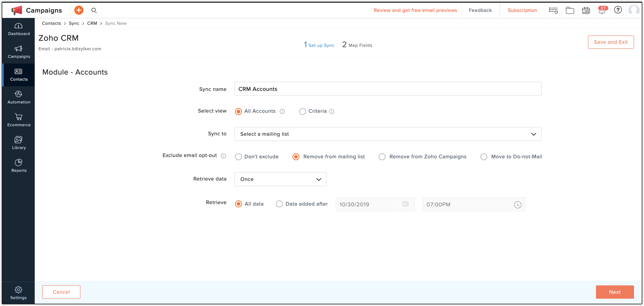Show info for Exclude email opt-out
The height and width of the screenshot is (306, 644).
pyautogui.click(x=223, y=156)
